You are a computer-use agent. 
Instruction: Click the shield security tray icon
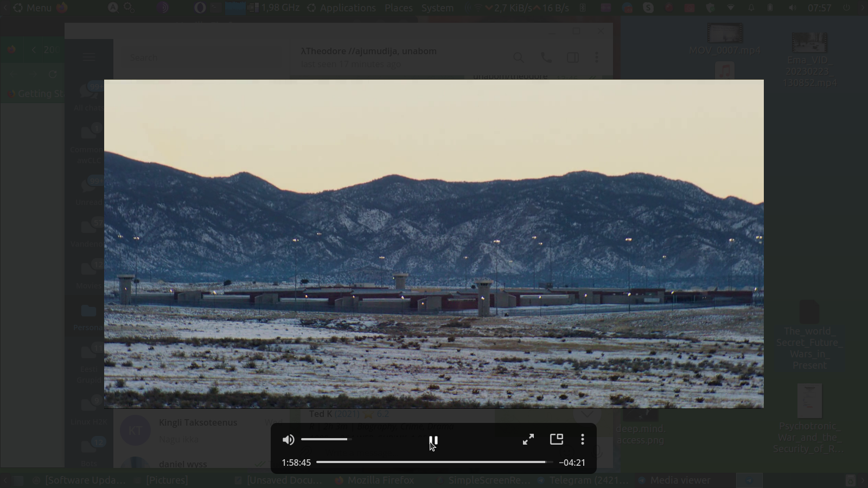(x=711, y=8)
